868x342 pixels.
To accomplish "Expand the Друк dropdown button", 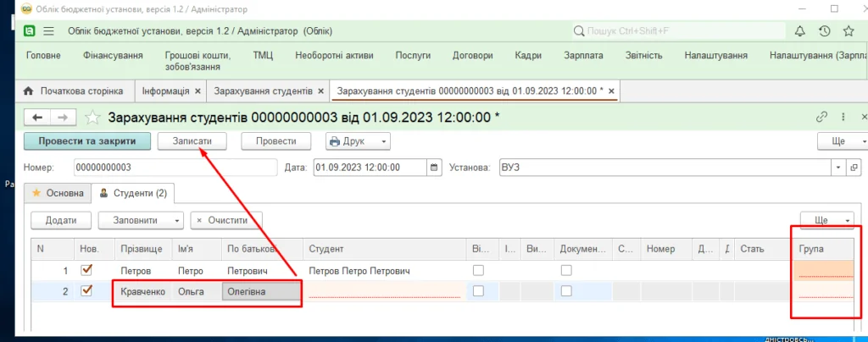I will (382, 141).
